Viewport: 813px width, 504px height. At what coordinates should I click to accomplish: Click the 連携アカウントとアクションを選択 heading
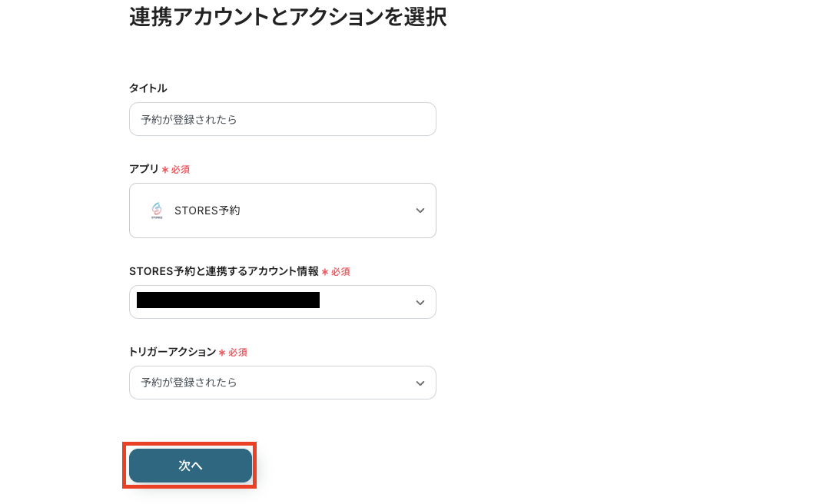point(287,17)
